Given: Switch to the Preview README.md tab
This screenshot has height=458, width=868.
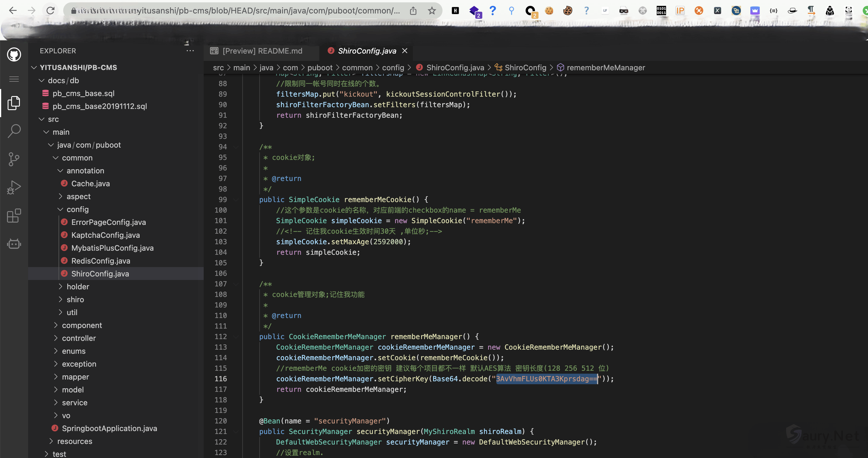Looking at the screenshot, I should pyautogui.click(x=262, y=51).
